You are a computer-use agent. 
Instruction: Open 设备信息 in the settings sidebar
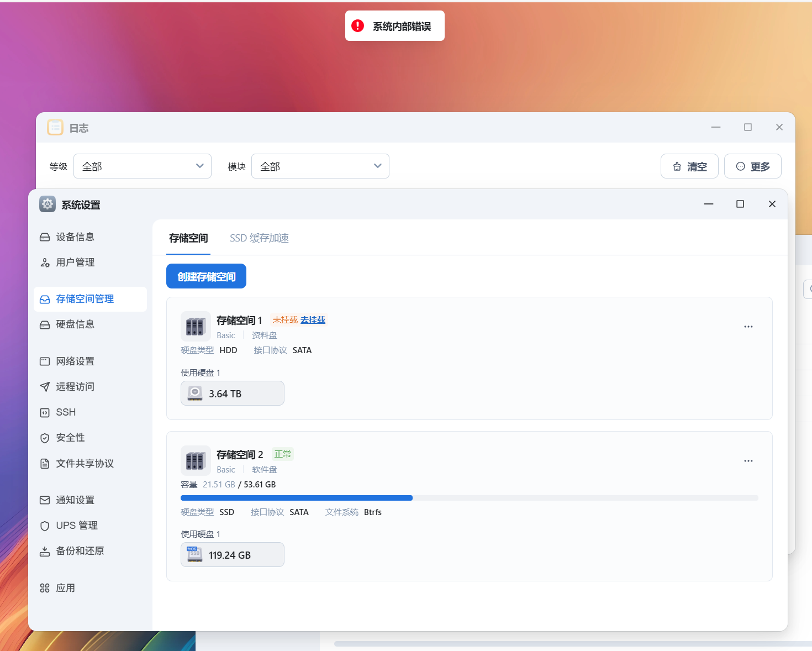coord(90,237)
